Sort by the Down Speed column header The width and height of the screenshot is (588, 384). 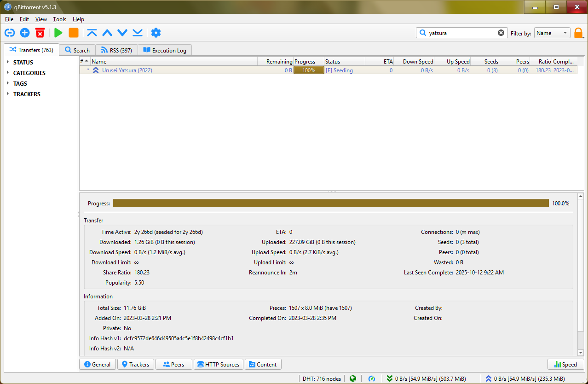(x=414, y=61)
